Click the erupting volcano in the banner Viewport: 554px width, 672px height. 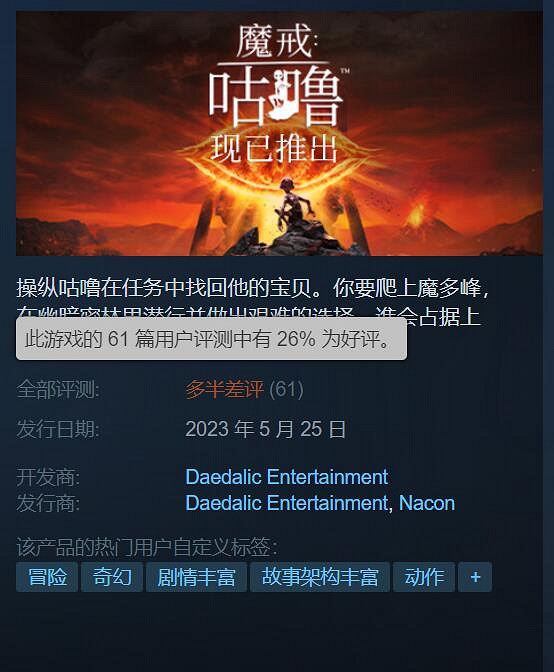[416, 214]
